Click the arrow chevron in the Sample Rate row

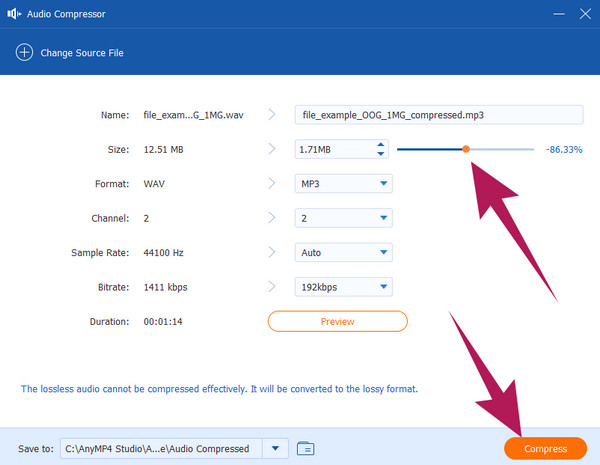pos(271,252)
